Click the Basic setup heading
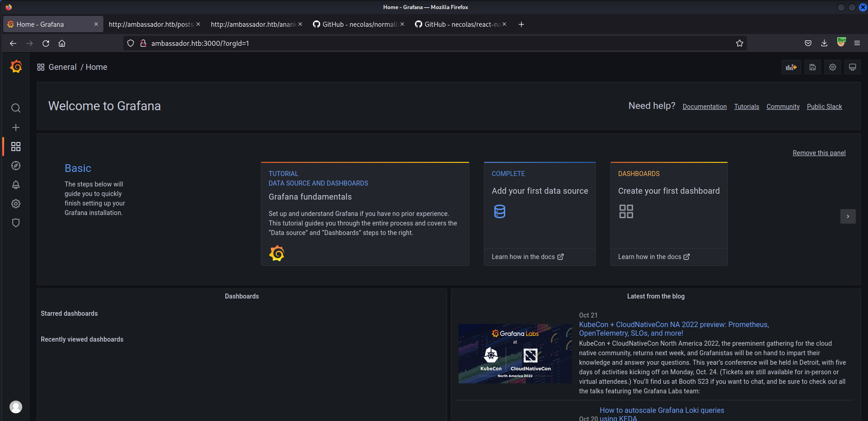Viewport: 868px width, 421px height. click(78, 168)
